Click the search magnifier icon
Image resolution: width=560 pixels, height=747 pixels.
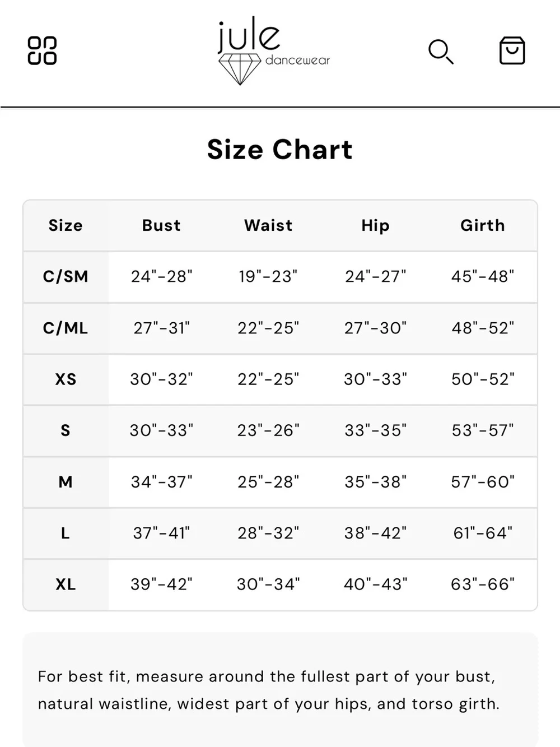pos(441,52)
